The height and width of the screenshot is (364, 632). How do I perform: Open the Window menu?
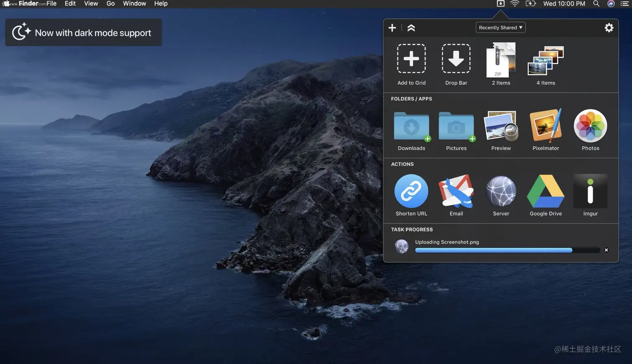point(135,4)
